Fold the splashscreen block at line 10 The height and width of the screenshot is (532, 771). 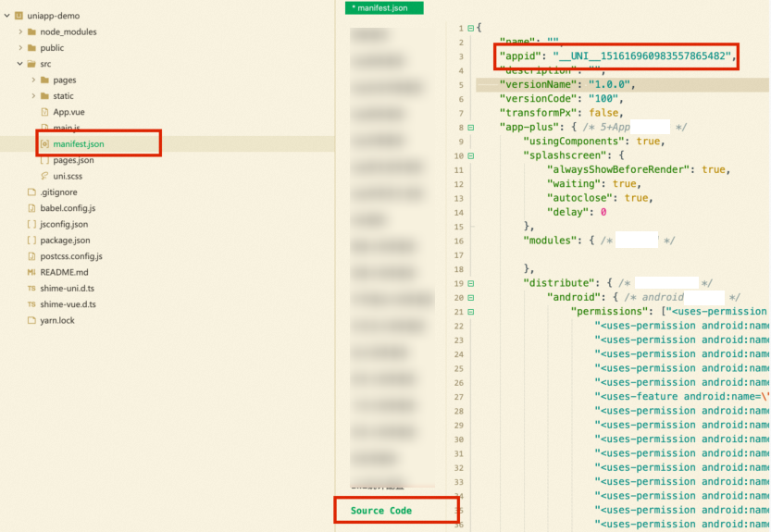[x=470, y=155]
